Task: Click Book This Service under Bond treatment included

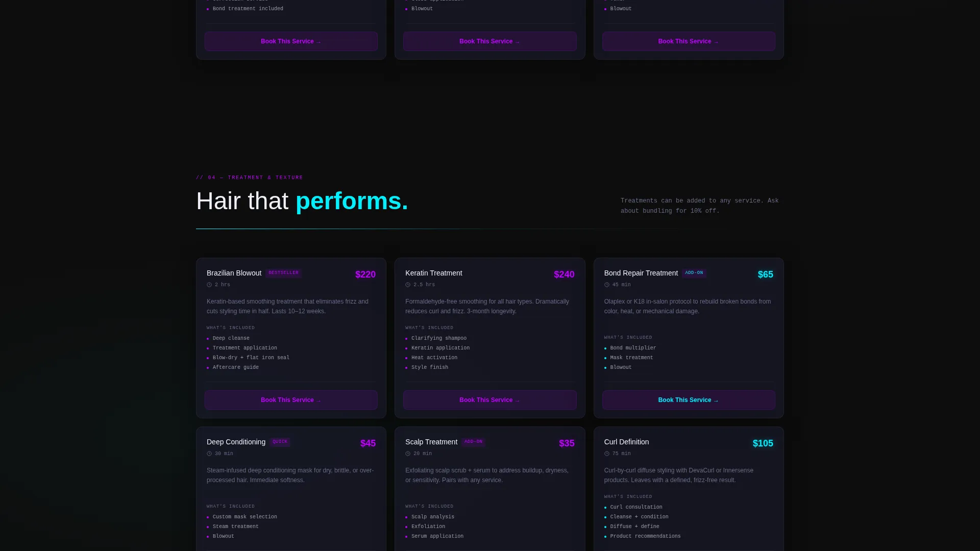Action: 291,41
